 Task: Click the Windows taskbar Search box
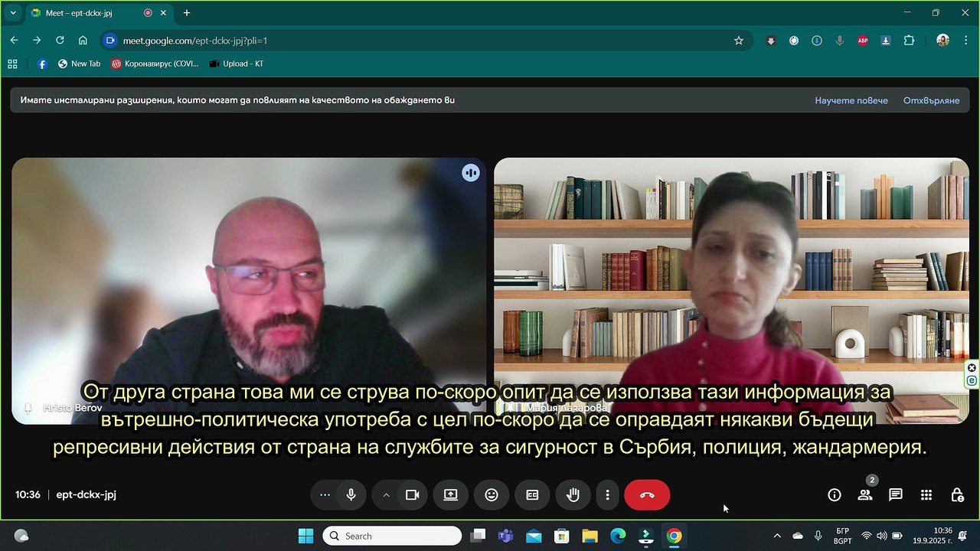(x=392, y=536)
